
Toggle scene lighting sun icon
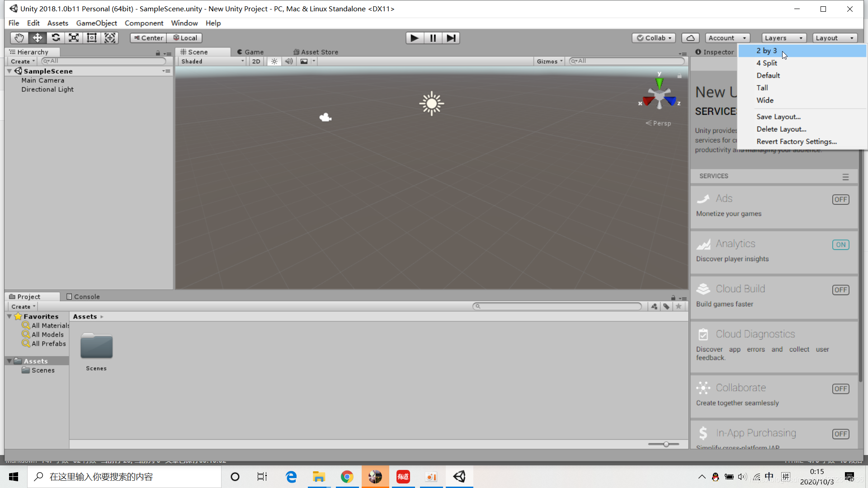(274, 61)
